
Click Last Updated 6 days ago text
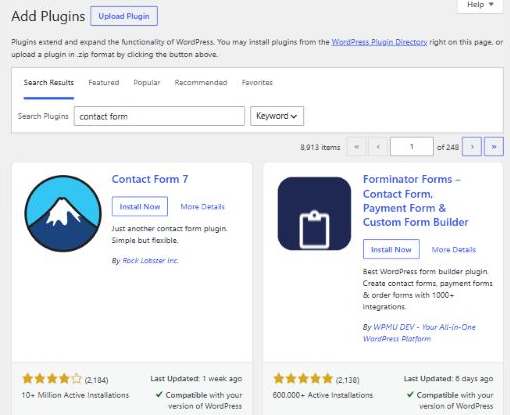[x=448, y=379]
